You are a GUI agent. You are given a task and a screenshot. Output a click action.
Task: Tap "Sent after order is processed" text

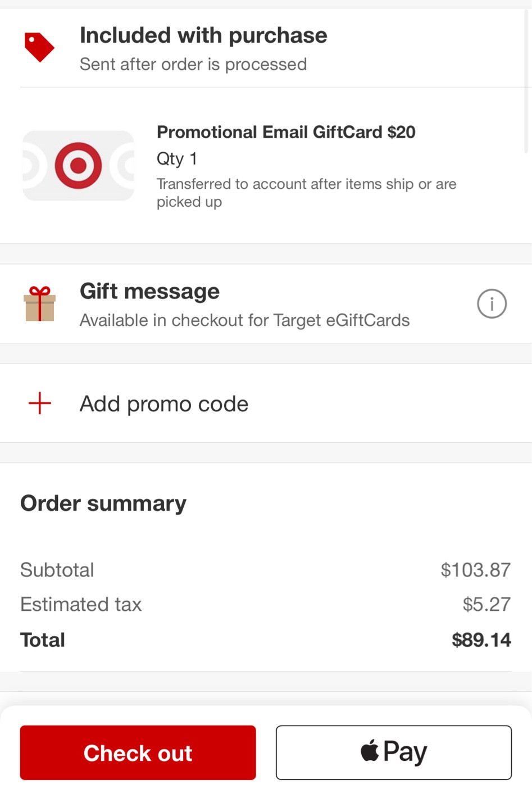point(193,65)
